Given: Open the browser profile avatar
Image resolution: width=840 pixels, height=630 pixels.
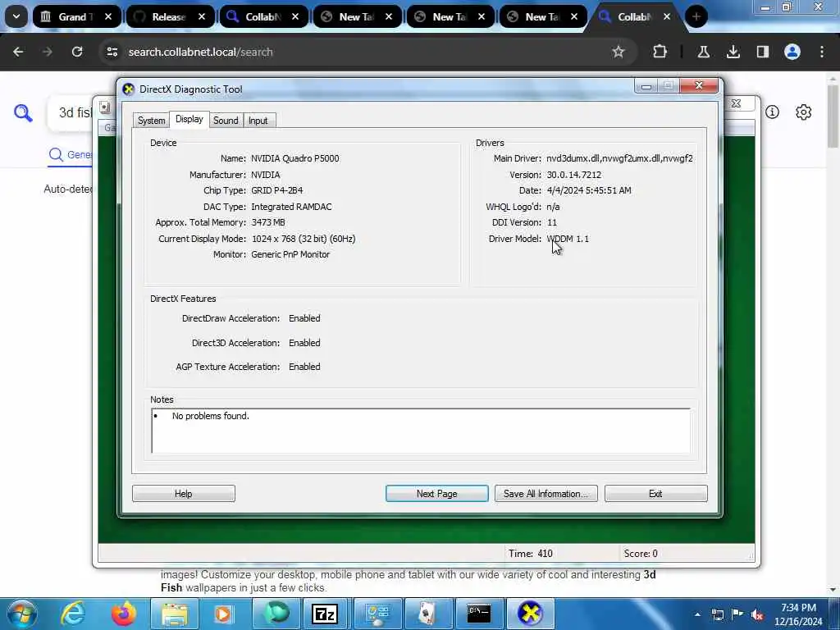Looking at the screenshot, I should (x=792, y=52).
